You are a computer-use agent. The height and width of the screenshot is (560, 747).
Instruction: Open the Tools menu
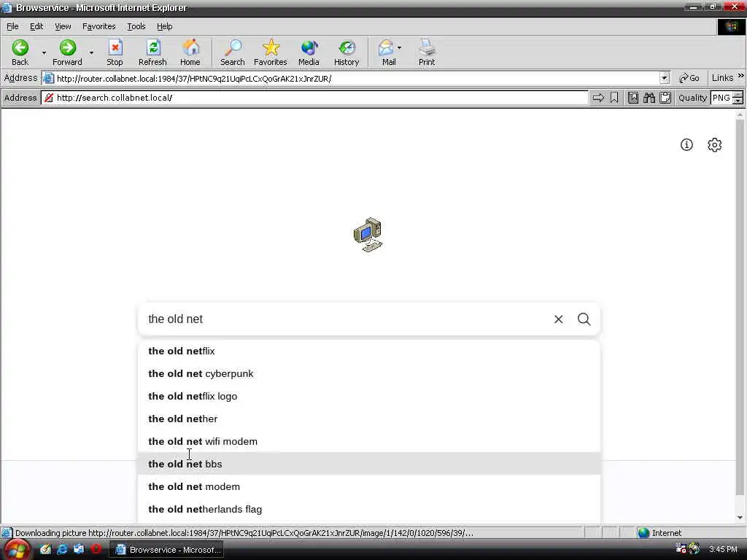[x=136, y=26]
